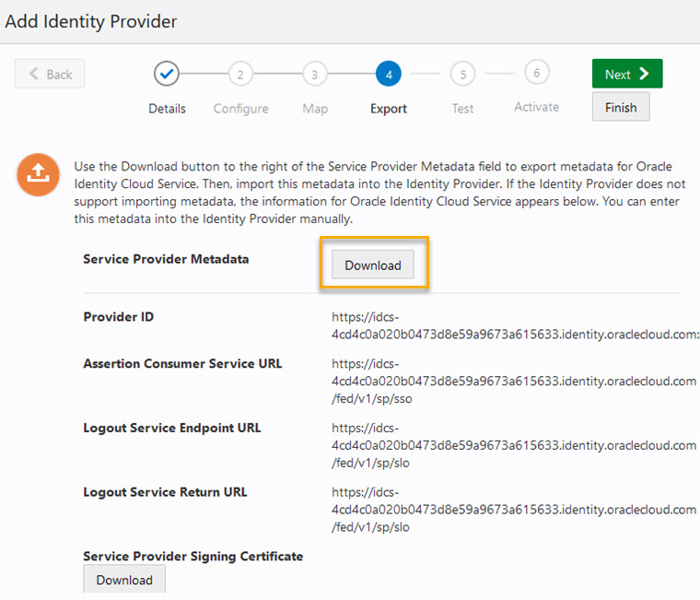This screenshot has height=600, width=700.
Task: Open the Activate step label
Action: pos(537,107)
